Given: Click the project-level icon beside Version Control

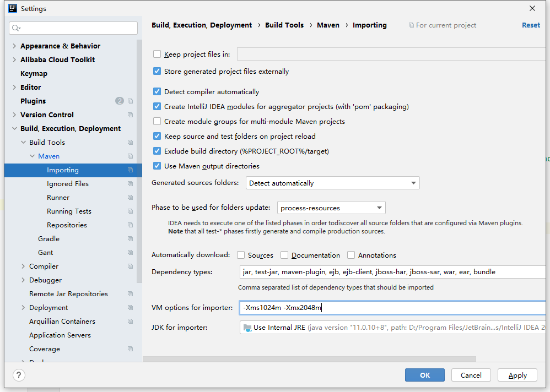Looking at the screenshot, I should [131, 115].
